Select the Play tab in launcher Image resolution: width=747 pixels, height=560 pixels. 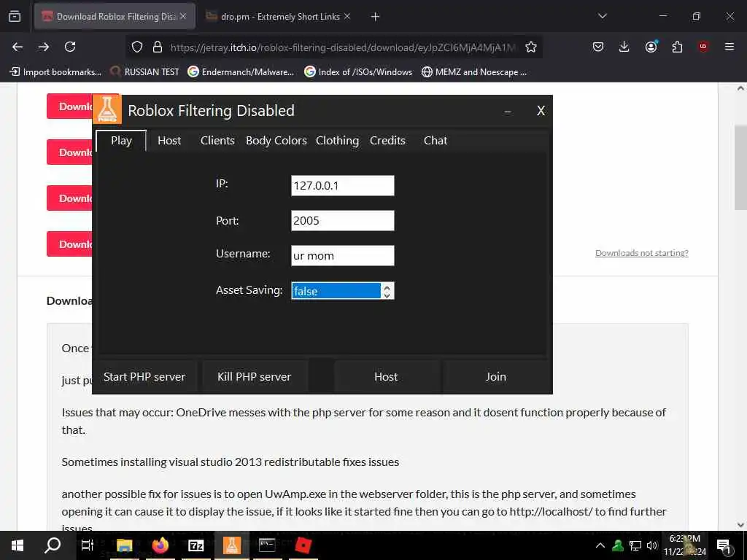(x=121, y=141)
